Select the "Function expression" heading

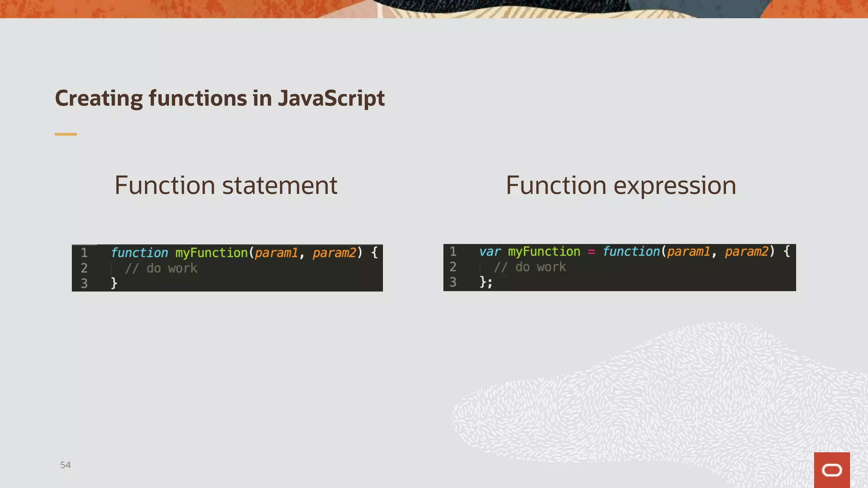pos(621,185)
